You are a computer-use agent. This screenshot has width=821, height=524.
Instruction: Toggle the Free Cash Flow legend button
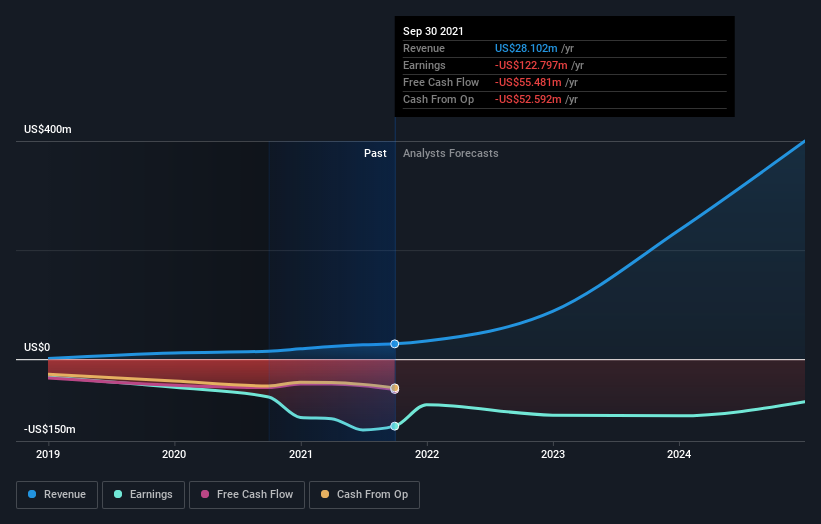click(247, 495)
